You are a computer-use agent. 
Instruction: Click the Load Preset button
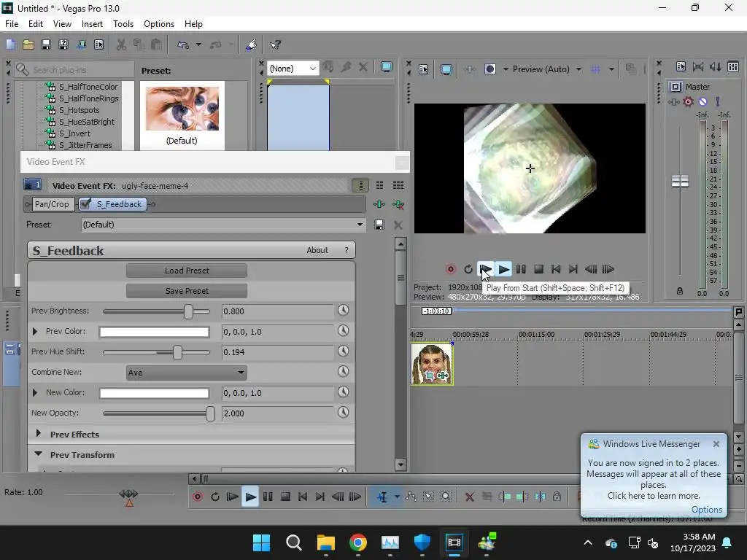187,271
